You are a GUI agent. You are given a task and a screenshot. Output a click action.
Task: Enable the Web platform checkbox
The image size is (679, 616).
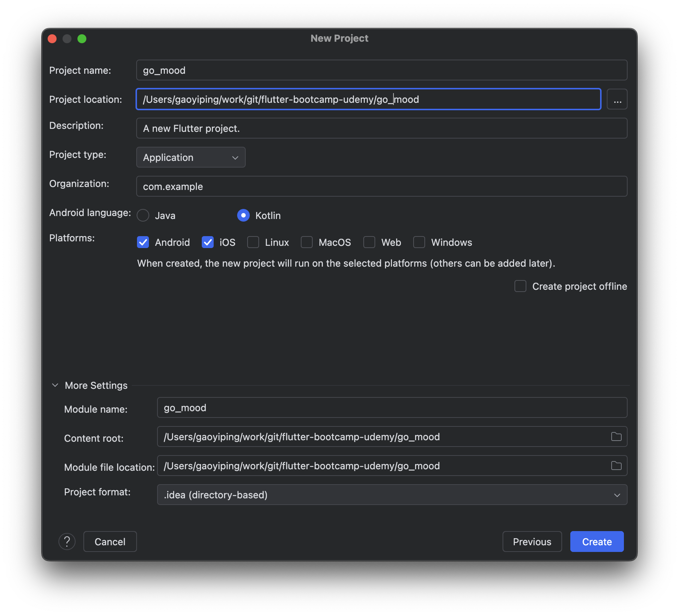pyautogui.click(x=369, y=242)
